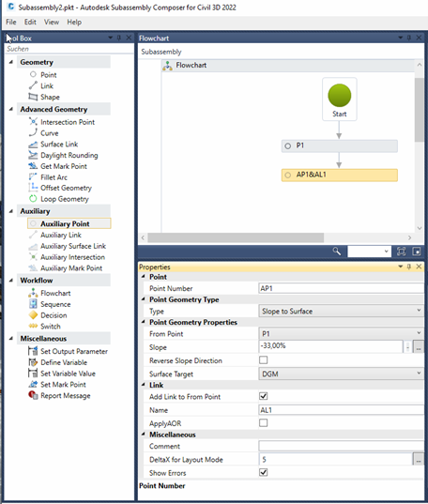Toggle the flowchart overview icon
The image size is (428, 504).
point(417,252)
